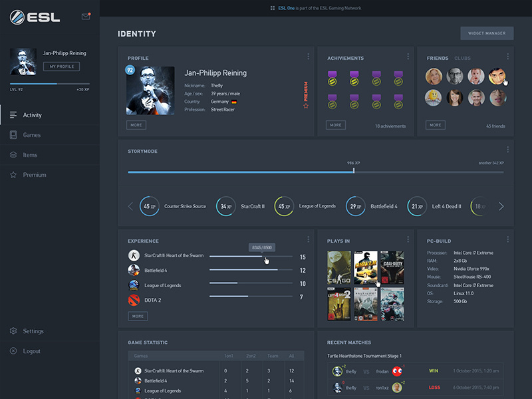Click the Logout circle-x icon
532x399 pixels.
[x=13, y=351]
